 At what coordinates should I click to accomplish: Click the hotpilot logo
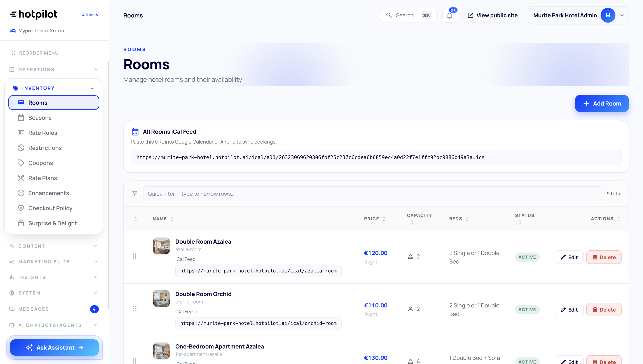33,14
